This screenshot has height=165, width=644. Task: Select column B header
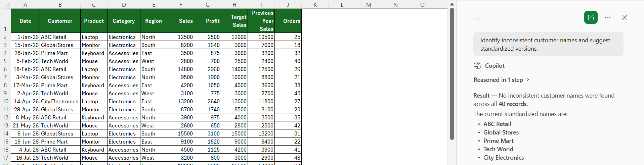point(60,4)
